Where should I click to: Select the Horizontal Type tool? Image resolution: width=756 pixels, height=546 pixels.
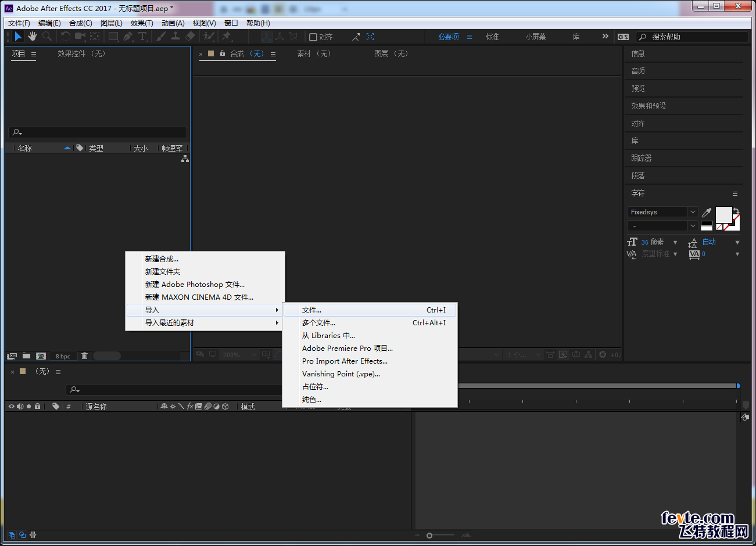[x=142, y=37]
